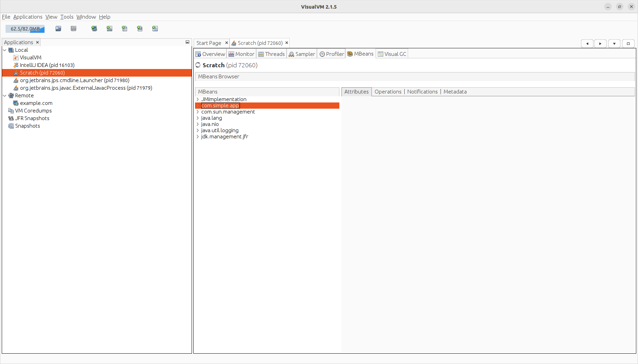
Task: Switch to the Start Page tab
Action: [209, 43]
